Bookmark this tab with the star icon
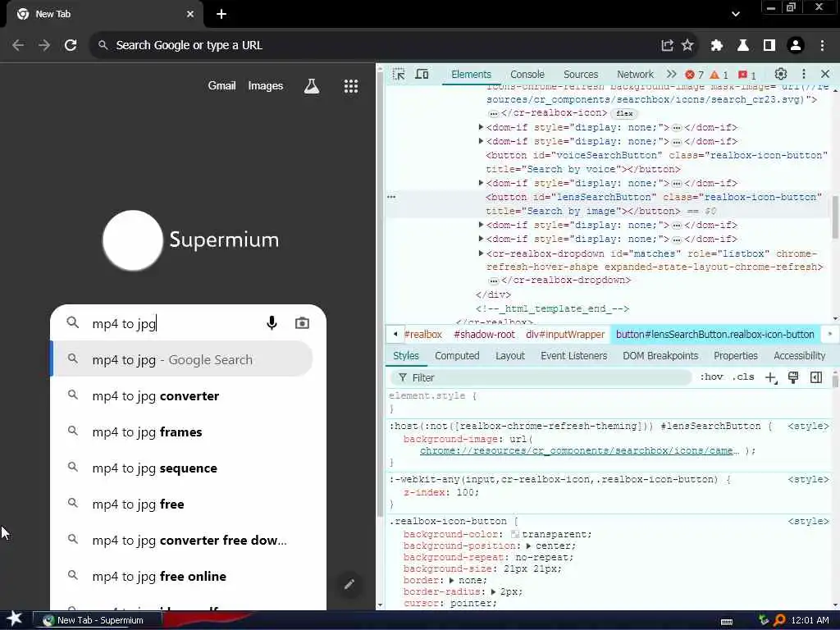Screen dimensions: 840x630 (687, 46)
